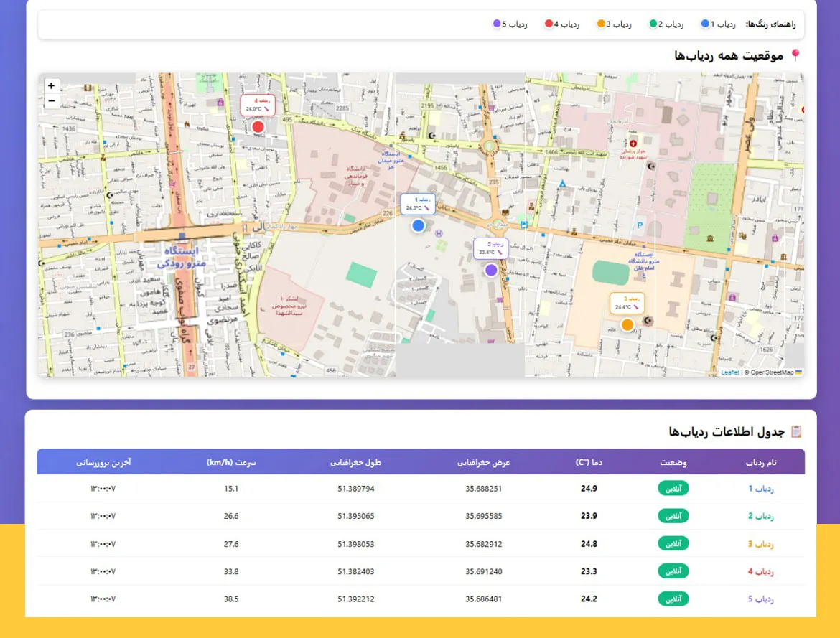Open the ردیاب 1 temperature popup label

pos(419,204)
